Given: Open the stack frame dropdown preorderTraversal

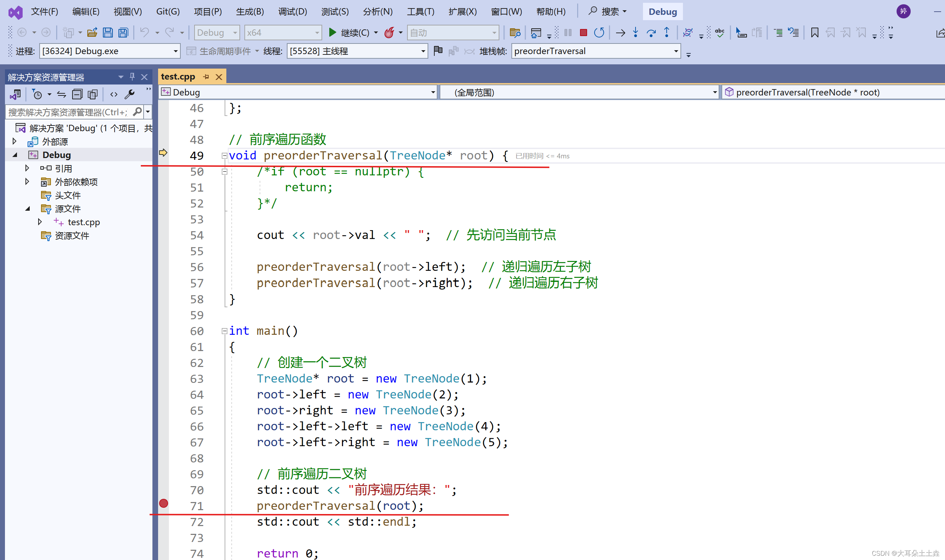Looking at the screenshot, I should coord(596,51).
